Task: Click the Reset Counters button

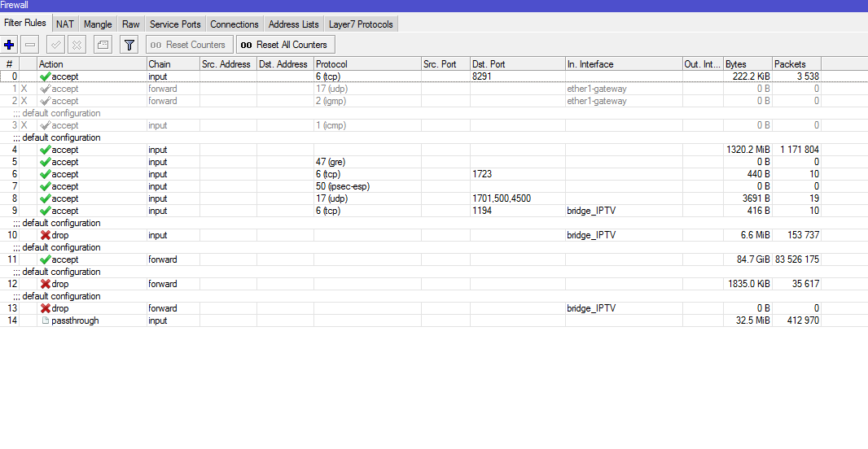Action: [190, 45]
